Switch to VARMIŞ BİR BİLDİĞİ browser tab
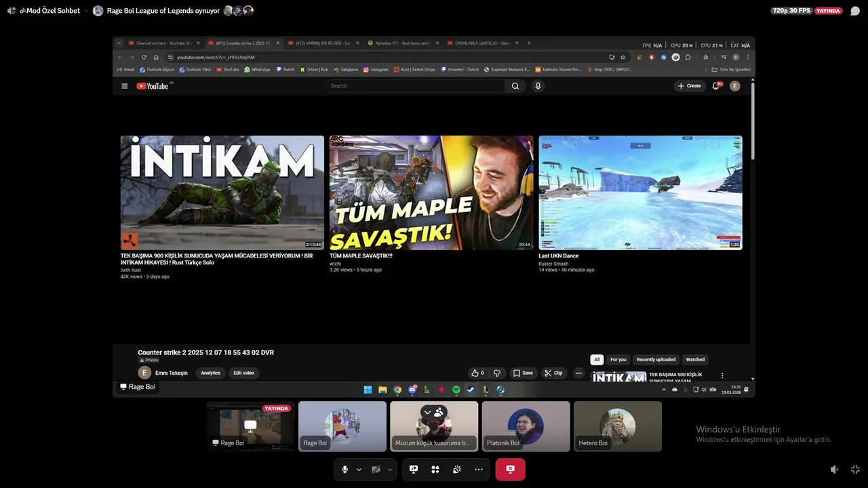Viewport: 868px width, 488px height. tap(323, 43)
